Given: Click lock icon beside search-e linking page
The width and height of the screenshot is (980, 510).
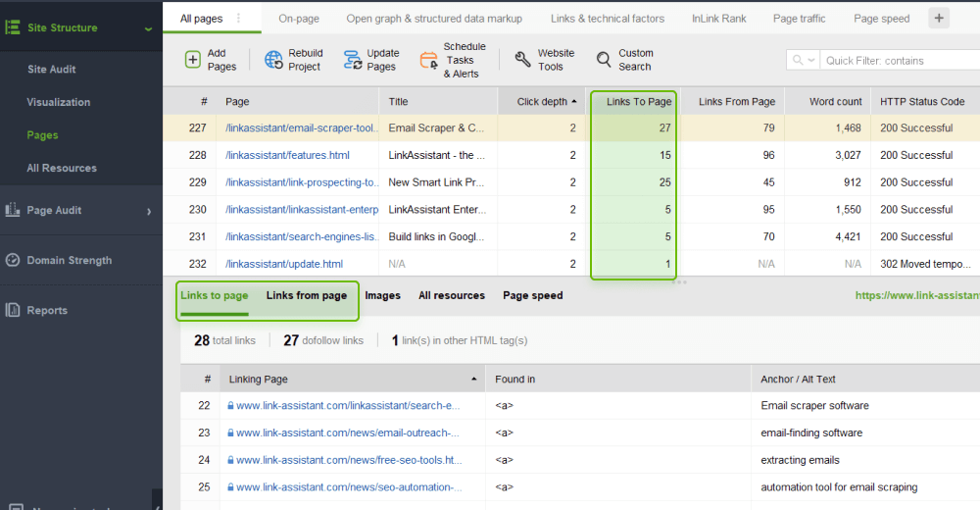Looking at the screenshot, I should (x=230, y=405).
